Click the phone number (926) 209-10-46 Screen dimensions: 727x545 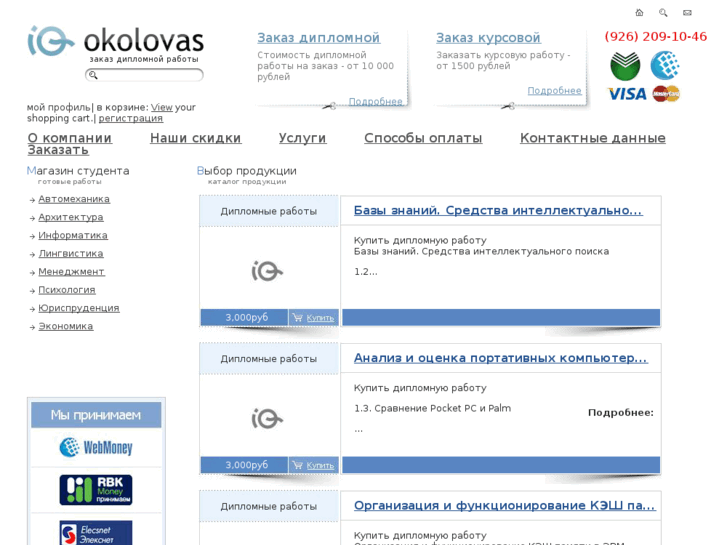[656, 36]
